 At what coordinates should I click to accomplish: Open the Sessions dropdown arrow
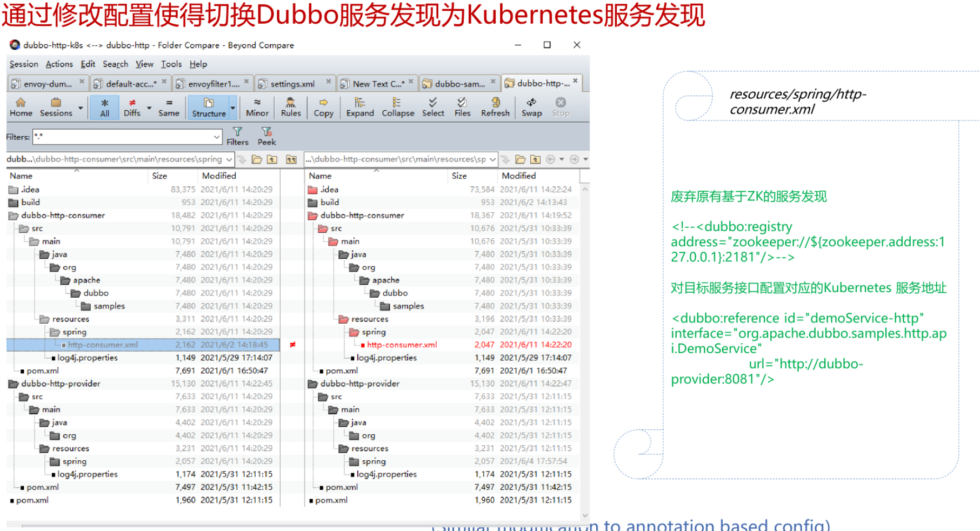81,107
